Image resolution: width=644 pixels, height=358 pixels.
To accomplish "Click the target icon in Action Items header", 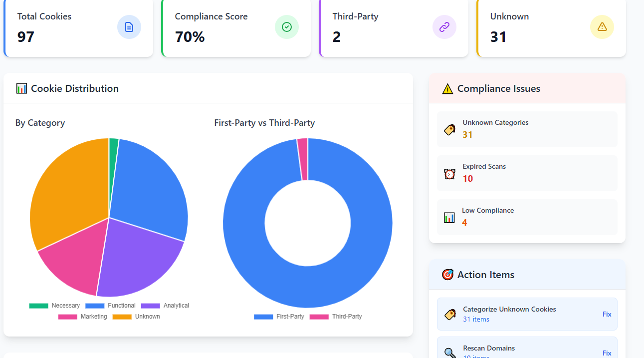I will [447, 274].
